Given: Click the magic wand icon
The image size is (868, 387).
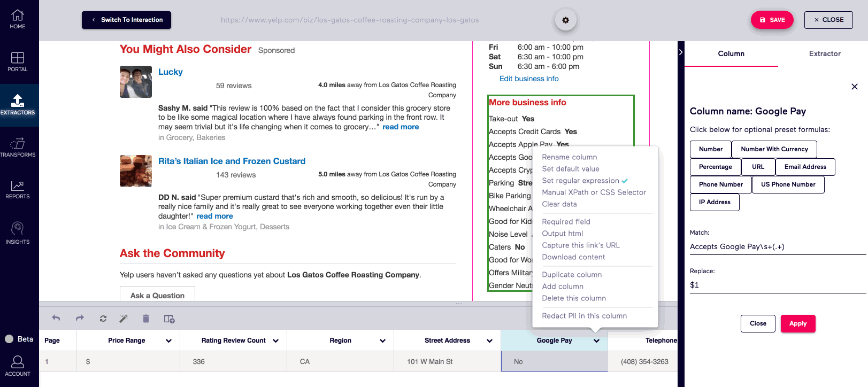Looking at the screenshot, I should point(124,319).
